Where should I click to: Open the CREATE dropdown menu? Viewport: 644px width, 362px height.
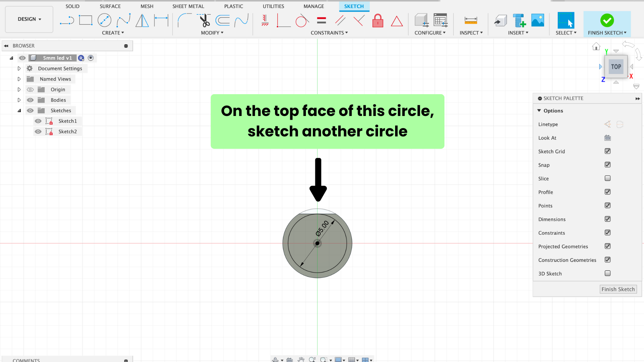[113, 33]
